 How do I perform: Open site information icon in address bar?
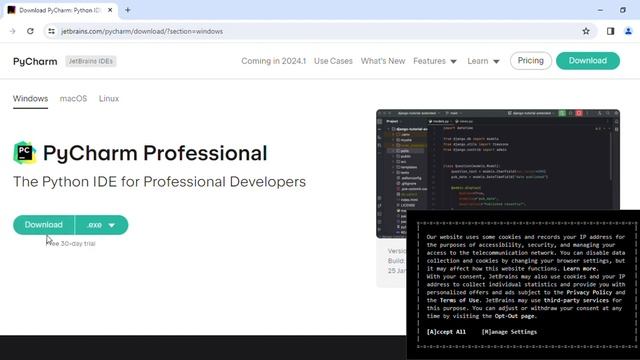(51, 31)
